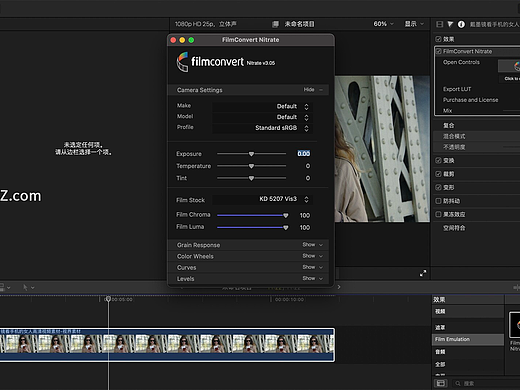Click the FilmConvert effect thumbnail
Image resolution: width=520 pixels, height=390 pixels.
pyautogui.click(x=515, y=325)
